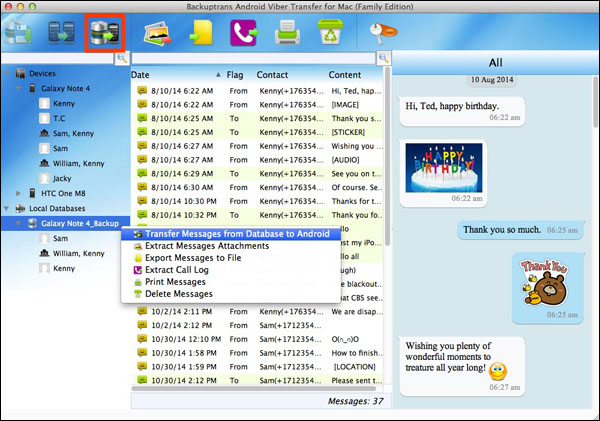
Task: Choose Extract Messages Attachments from context menu
Action: (x=231, y=246)
